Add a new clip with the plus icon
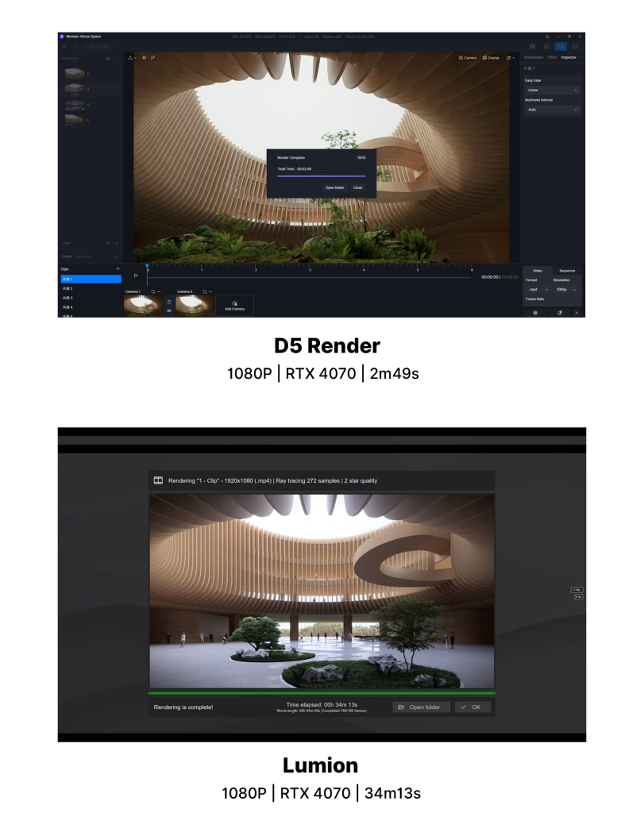 point(118,268)
